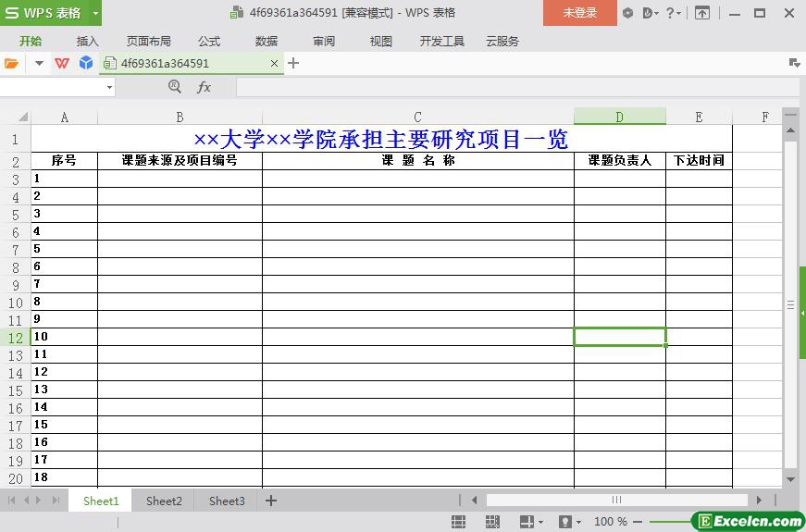
Task: Click the blue cube icon
Action: [86, 63]
